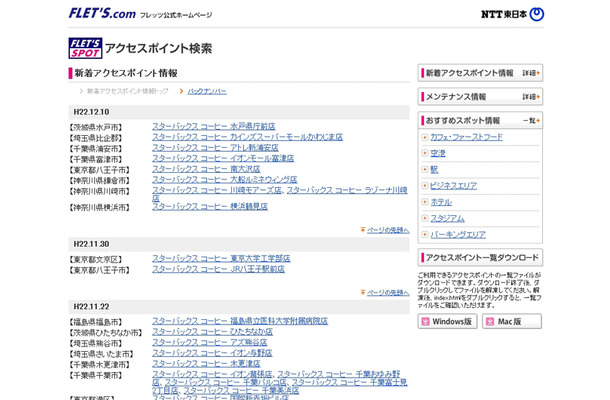The height and width of the screenshot is (400, 610).
Task: Click the 【福島県福島市】 location label
Action: (95, 322)
